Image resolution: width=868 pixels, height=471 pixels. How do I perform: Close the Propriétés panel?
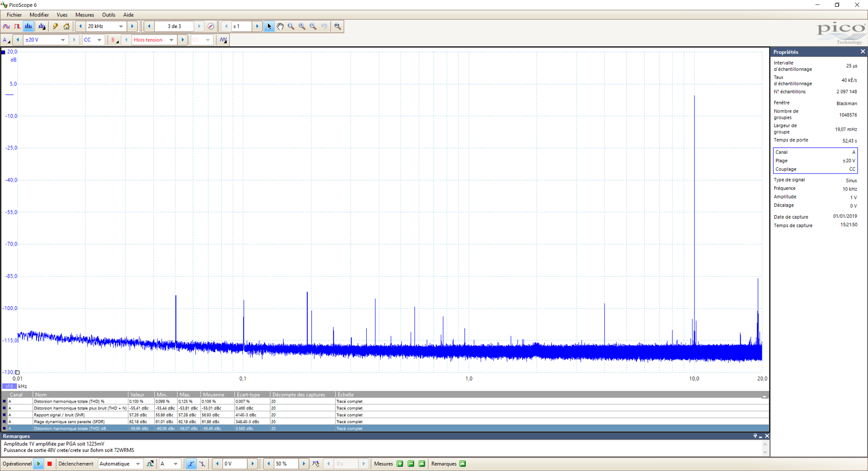click(x=863, y=52)
